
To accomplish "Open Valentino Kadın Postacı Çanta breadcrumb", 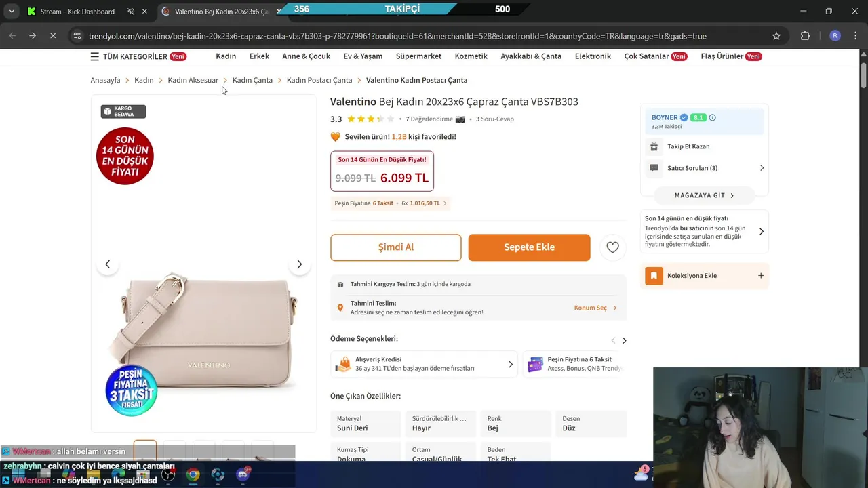I will coord(416,80).
